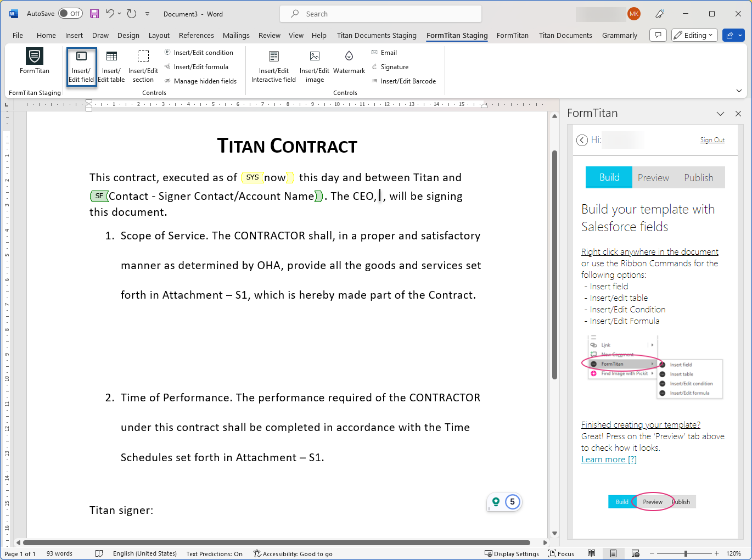Switch to Read Mode view

click(591, 553)
